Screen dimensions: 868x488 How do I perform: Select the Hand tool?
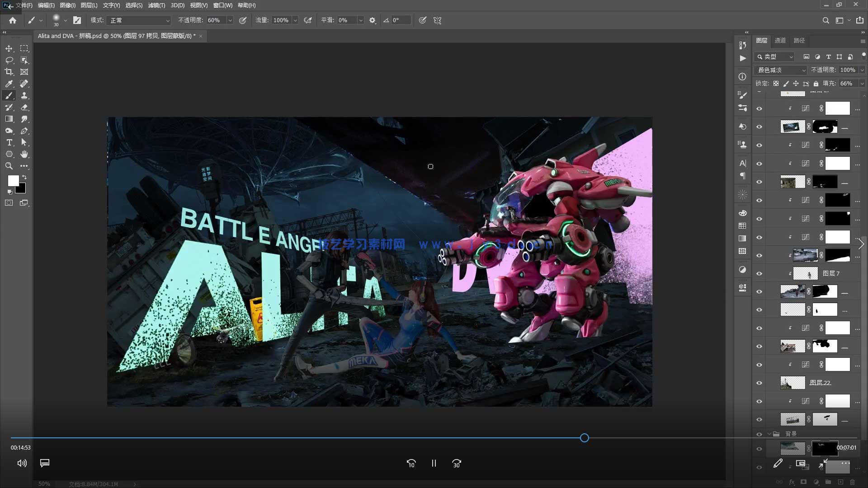pos(24,154)
